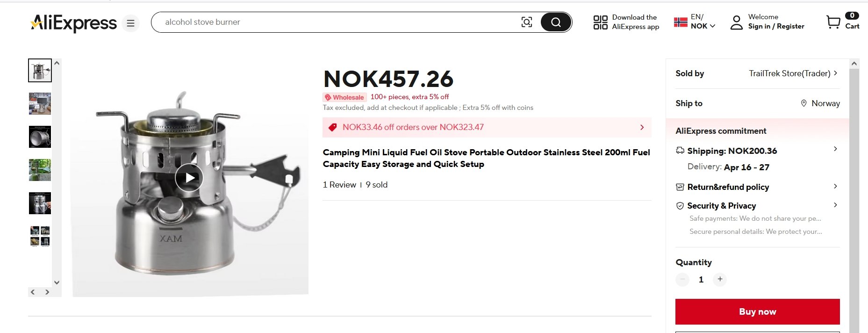The image size is (868, 333).
Task: Decrease quantity with minus button
Action: point(682,279)
